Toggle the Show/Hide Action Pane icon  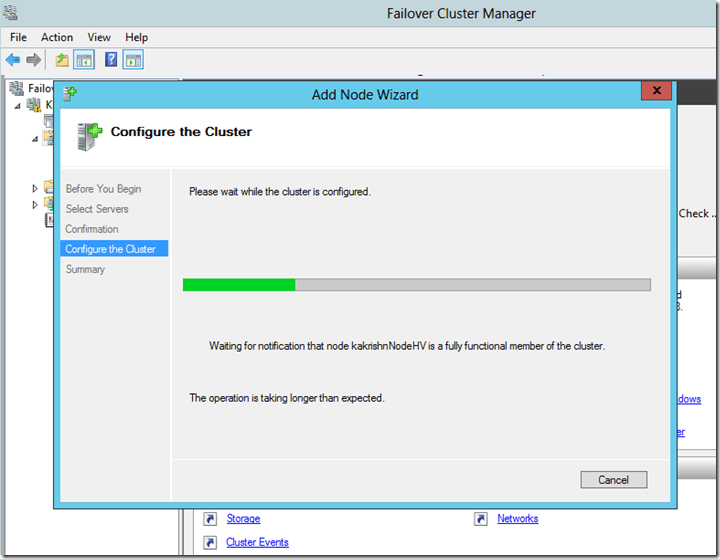[x=133, y=60]
